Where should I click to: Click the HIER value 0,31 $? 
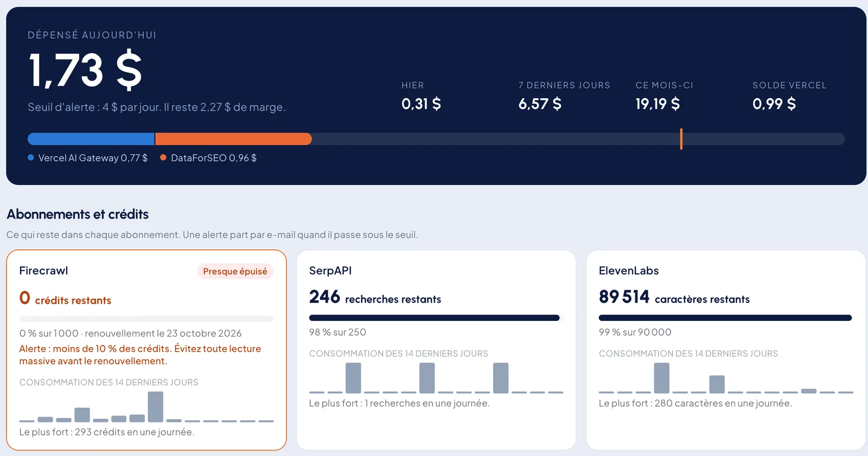click(421, 104)
